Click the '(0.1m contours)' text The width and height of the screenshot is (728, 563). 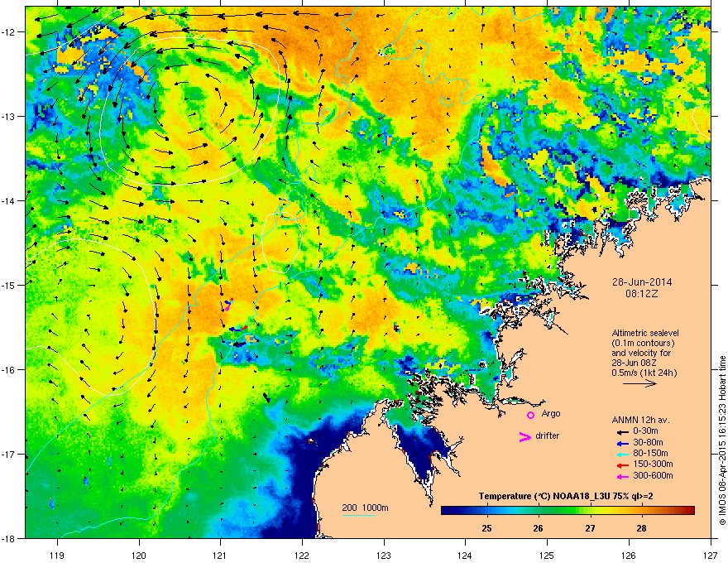coord(643,344)
